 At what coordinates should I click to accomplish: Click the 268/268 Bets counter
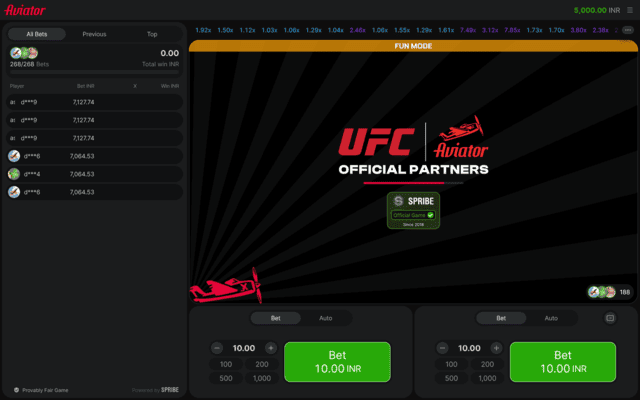pyautogui.click(x=29, y=64)
